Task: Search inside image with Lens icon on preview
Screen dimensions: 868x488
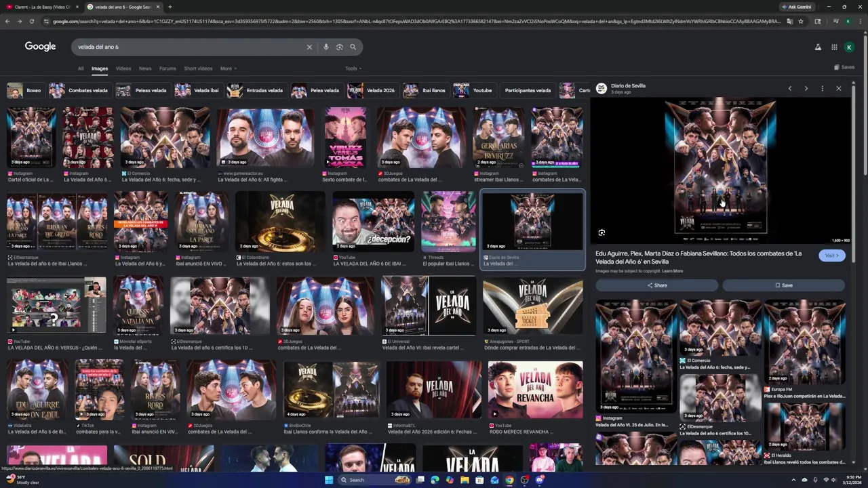Action: 601,232
